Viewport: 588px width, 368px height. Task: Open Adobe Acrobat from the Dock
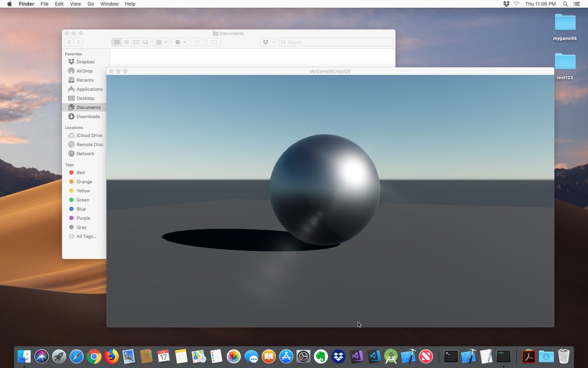pos(529,356)
